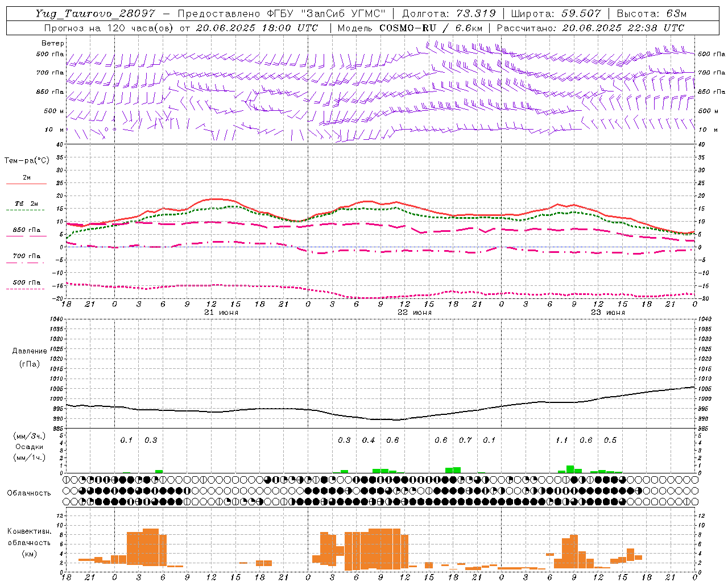This screenshot has height=582, width=728.
Task: Click the Td 2м dew point legend entry
Action: coord(27,203)
